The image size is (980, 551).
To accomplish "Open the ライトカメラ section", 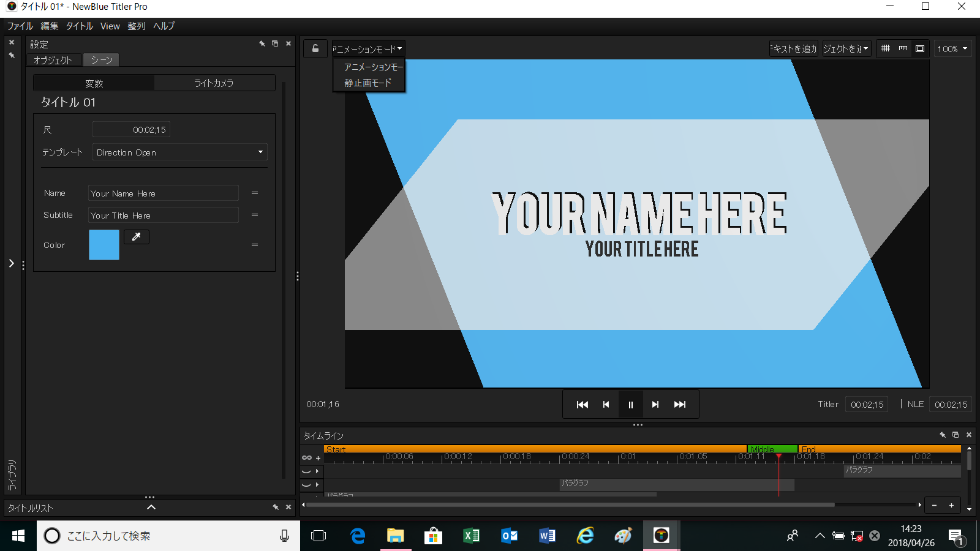I will pyautogui.click(x=214, y=83).
